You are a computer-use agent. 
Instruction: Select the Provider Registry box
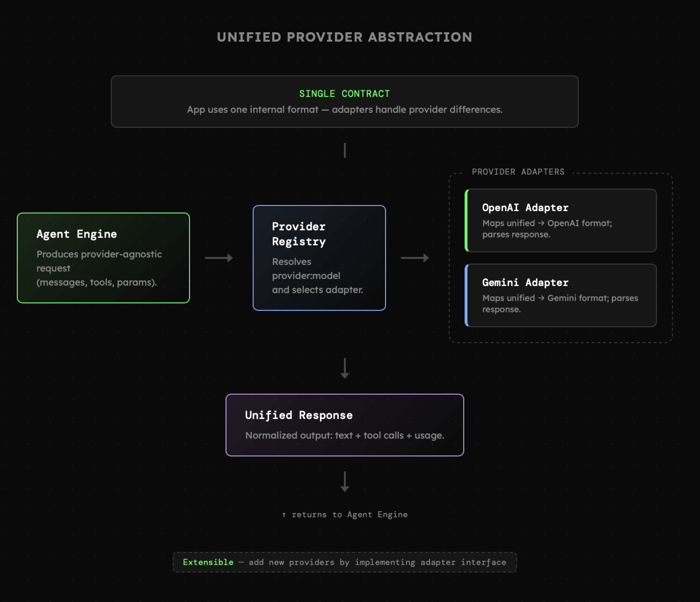point(319,258)
